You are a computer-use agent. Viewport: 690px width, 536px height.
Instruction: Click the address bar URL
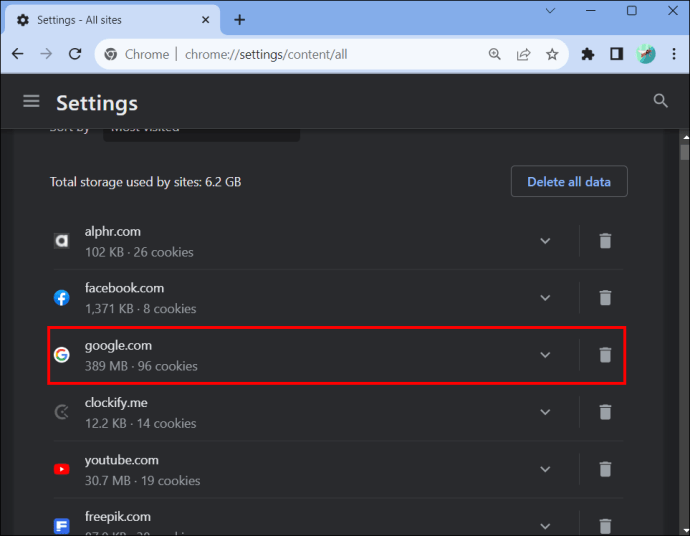(x=266, y=55)
